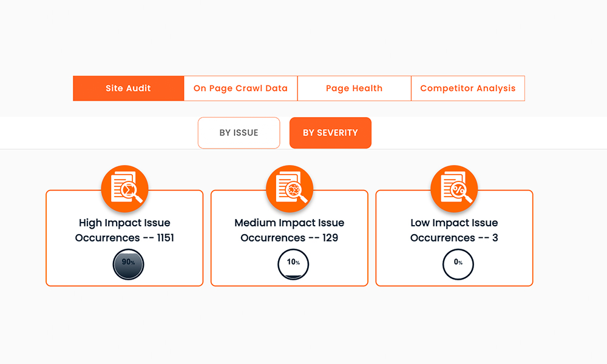The width and height of the screenshot is (607, 364).
Task: Click the Low Impact percentage magnifier icon
Action: point(454,188)
